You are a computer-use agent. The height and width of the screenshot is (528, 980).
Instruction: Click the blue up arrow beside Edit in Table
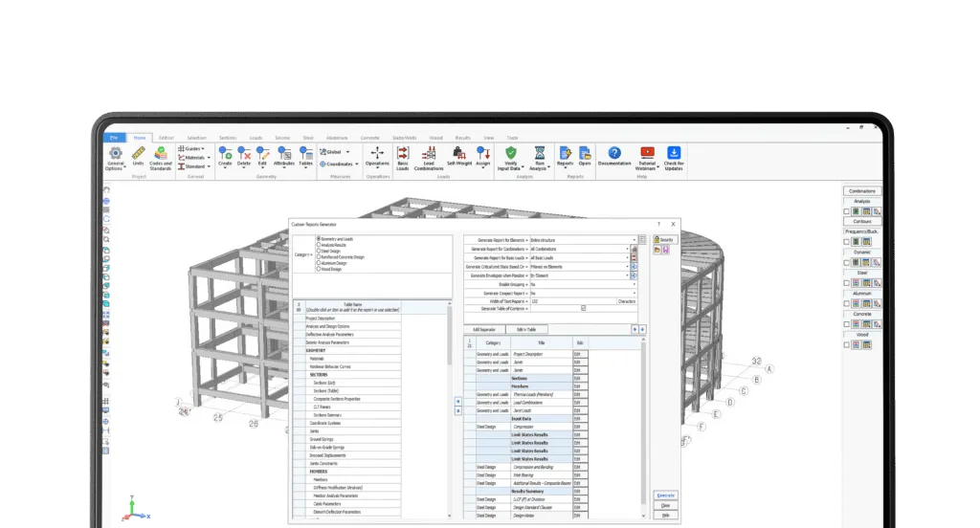(x=635, y=329)
